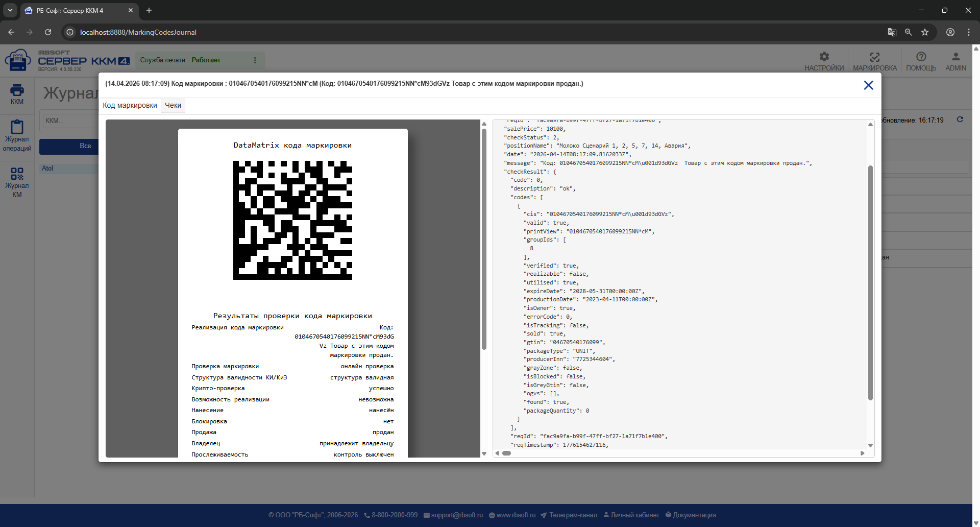Screen dimensions: 980x527
Task: Open the browser three-dot menu
Action: 969,32
